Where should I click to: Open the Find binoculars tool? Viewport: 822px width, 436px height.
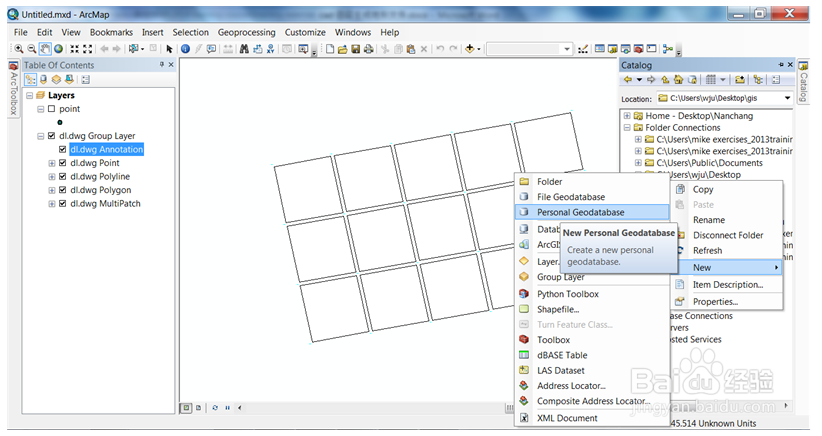point(244,49)
